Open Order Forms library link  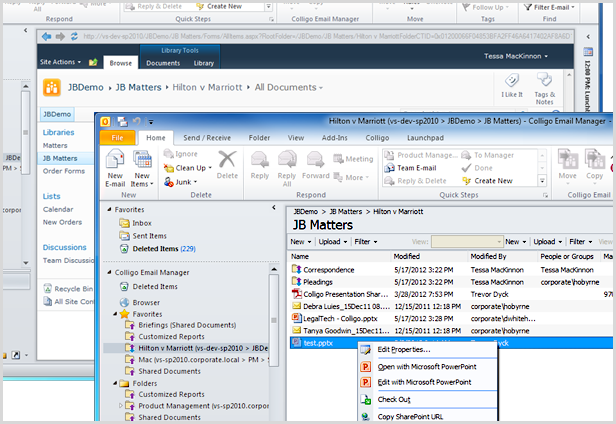coord(64,171)
